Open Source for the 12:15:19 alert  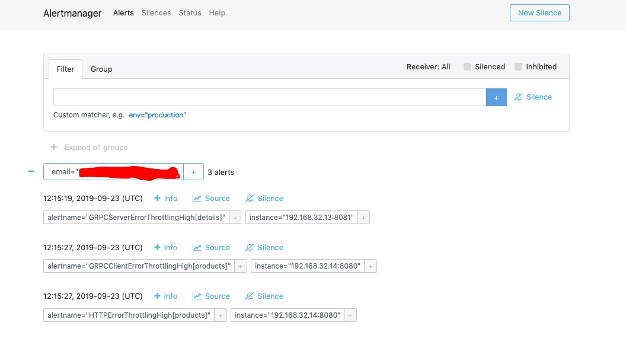[211, 199]
